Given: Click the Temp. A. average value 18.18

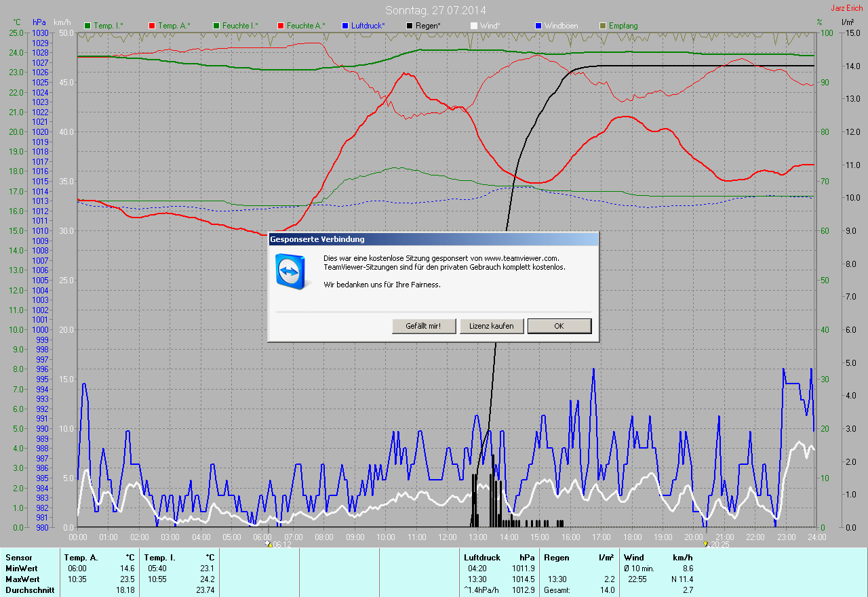Looking at the screenshot, I should click(125, 590).
